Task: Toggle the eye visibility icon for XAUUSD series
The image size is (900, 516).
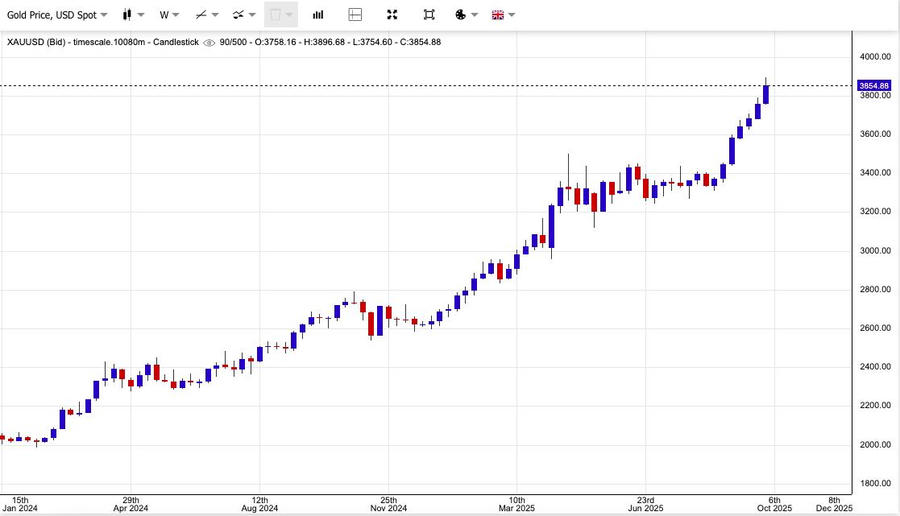Action: [208, 42]
